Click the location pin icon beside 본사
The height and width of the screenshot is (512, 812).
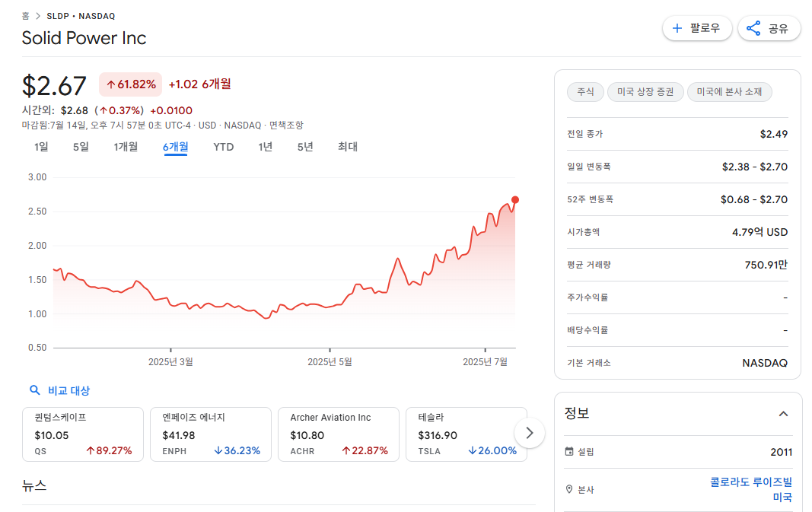(569, 489)
